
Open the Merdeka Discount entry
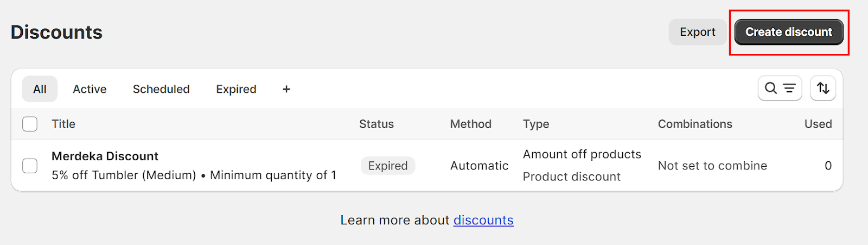(x=105, y=156)
